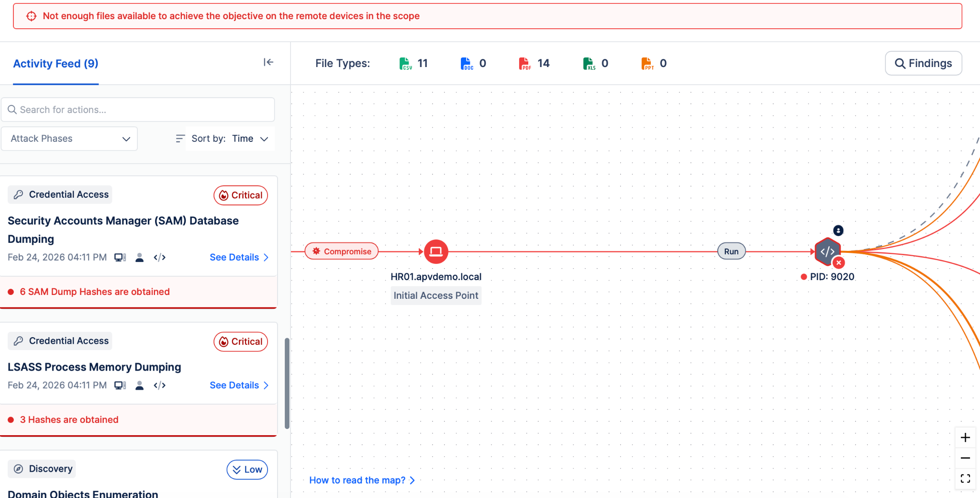This screenshot has height=498, width=980.
Task: Click the 6 SAM Dump Hashes are obtained text
Action: tap(95, 292)
